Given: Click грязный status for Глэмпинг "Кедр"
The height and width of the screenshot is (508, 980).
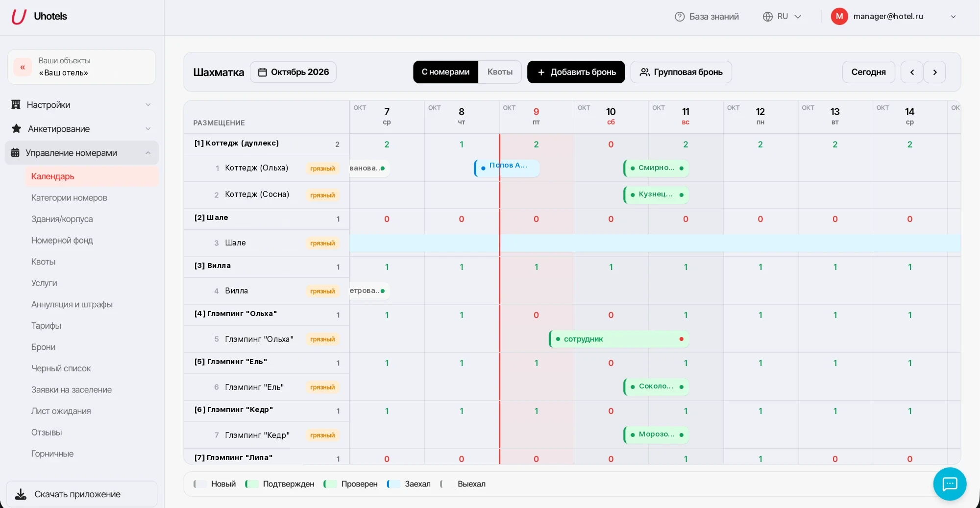Looking at the screenshot, I should pyautogui.click(x=322, y=435).
